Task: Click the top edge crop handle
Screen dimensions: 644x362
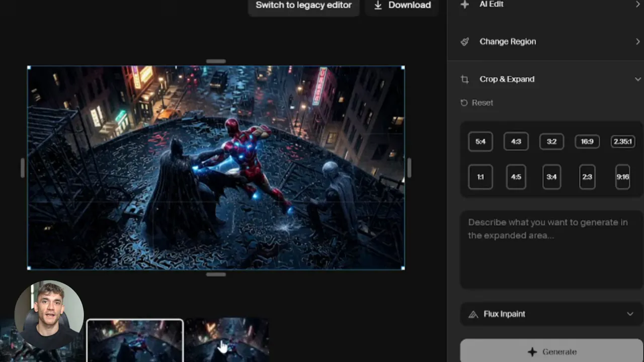Action: click(x=216, y=61)
